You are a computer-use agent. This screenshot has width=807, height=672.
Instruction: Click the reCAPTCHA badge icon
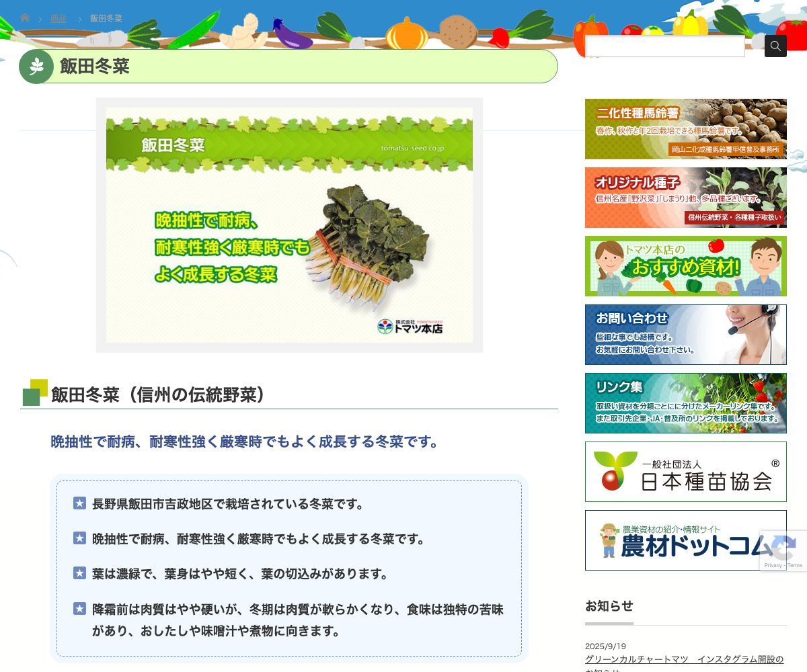(x=783, y=546)
